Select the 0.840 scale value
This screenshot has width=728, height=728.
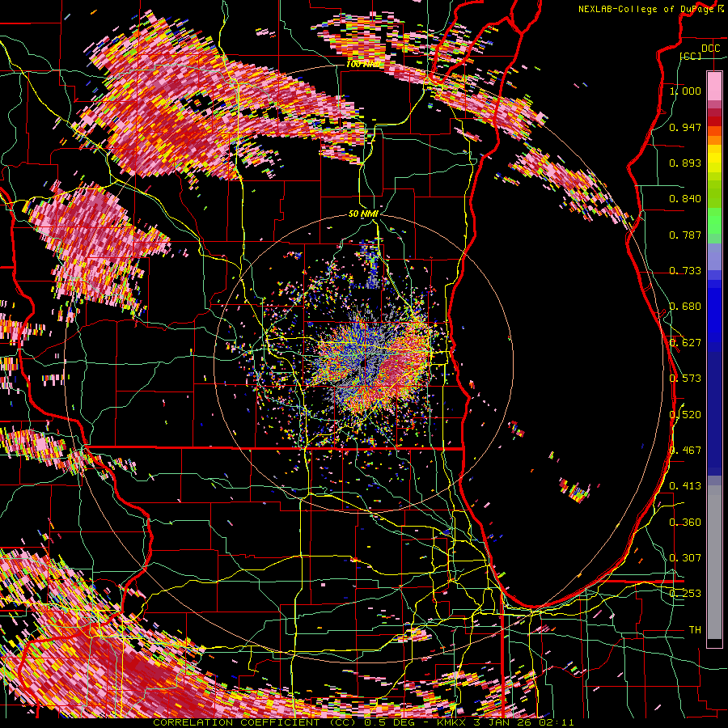click(685, 199)
